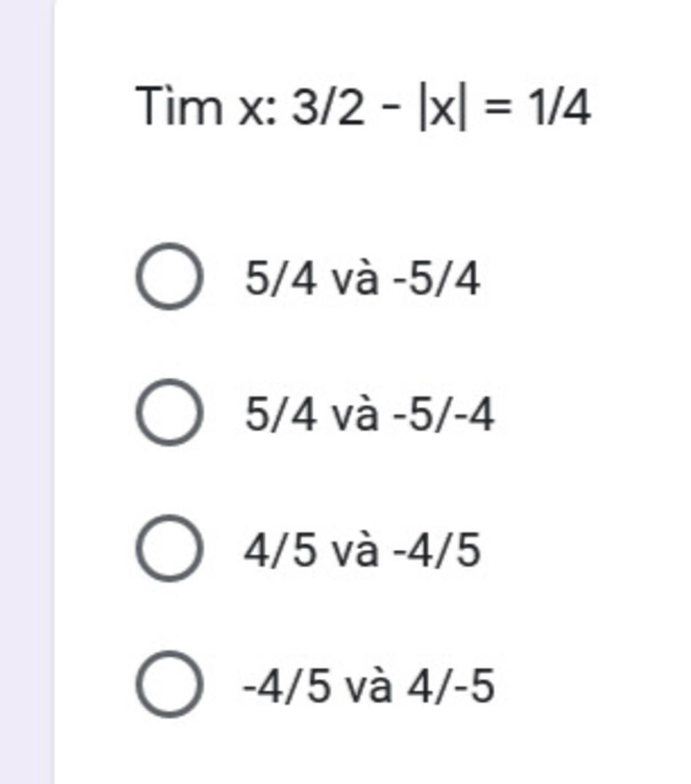Pick the radio option 4/5 và -4/5
691x784 pixels.
pyautogui.click(x=169, y=549)
